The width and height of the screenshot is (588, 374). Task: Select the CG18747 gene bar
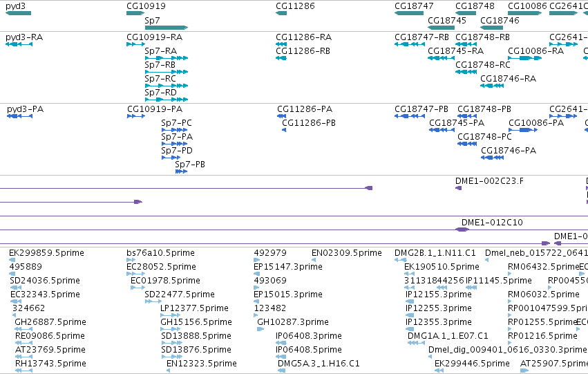point(409,13)
